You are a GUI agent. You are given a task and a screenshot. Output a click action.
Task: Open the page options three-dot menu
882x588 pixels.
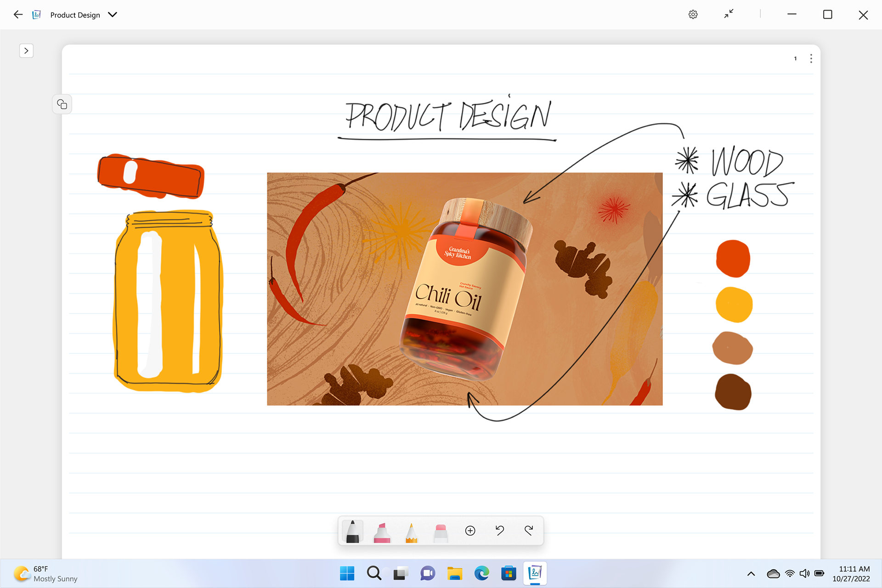(x=811, y=58)
